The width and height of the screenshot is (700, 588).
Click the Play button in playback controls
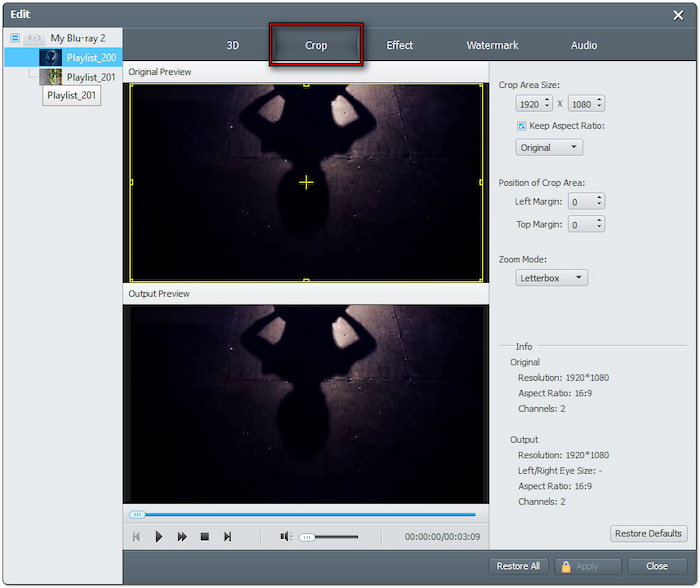tap(159, 537)
